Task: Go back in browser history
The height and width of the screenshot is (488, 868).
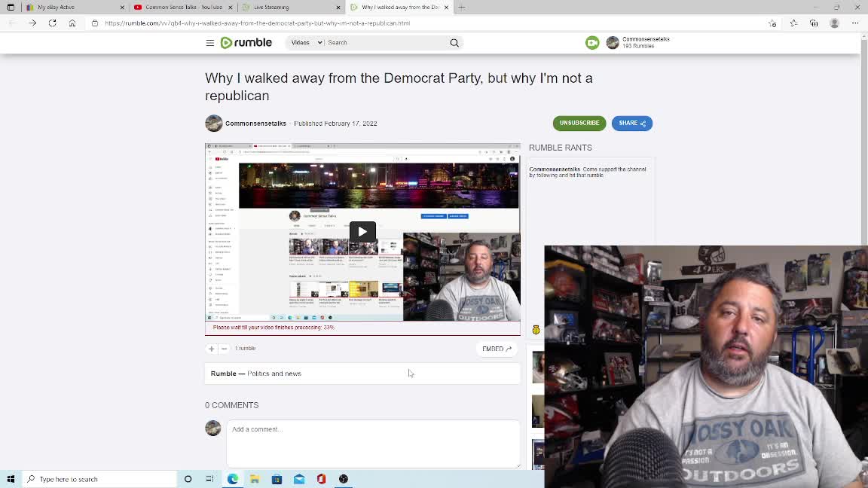Action: (12, 23)
